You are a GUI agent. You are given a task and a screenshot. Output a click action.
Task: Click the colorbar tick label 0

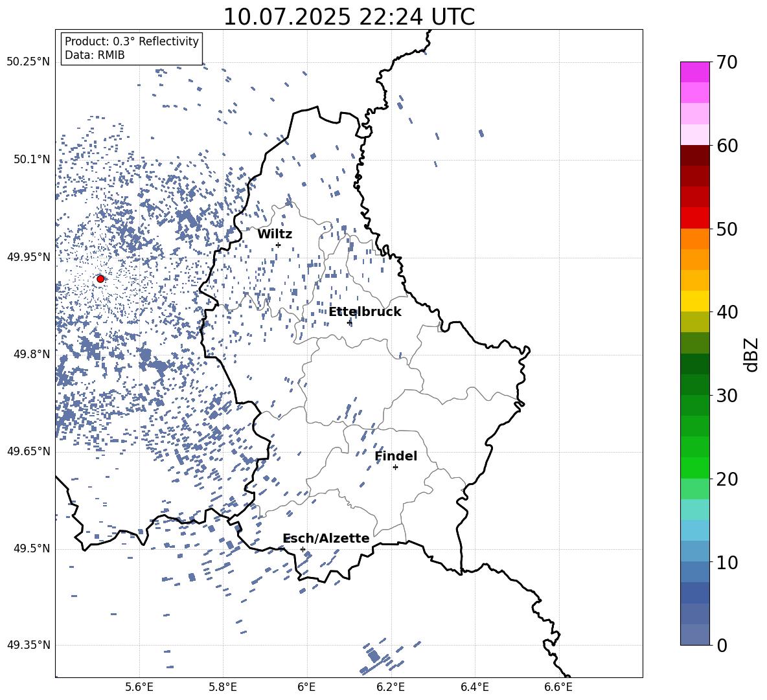coord(722,646)
